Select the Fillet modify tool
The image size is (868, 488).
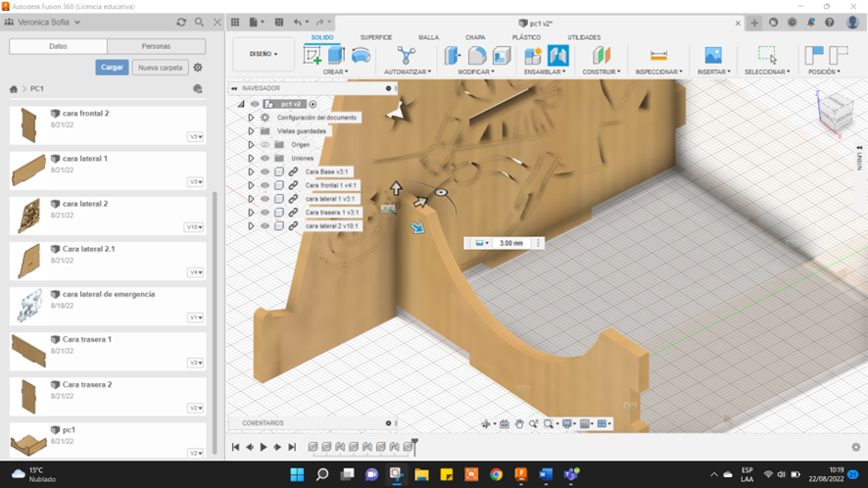477,56
